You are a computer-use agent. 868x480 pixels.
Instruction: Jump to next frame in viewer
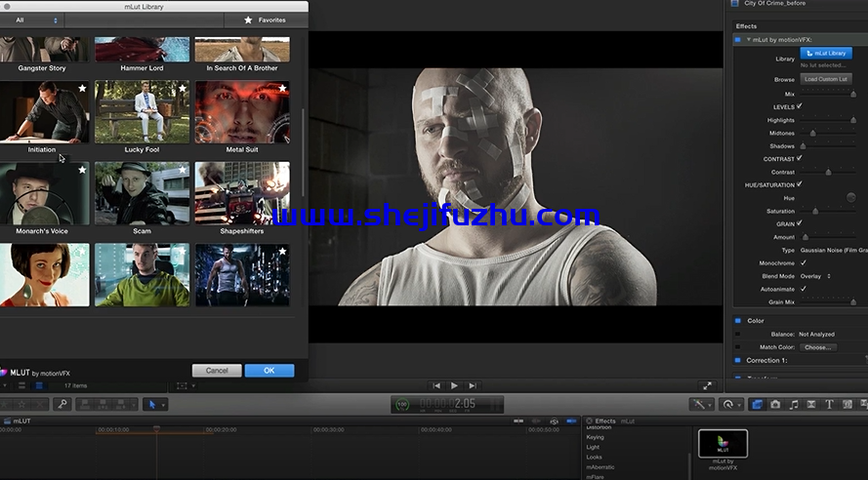click(472, 386)
